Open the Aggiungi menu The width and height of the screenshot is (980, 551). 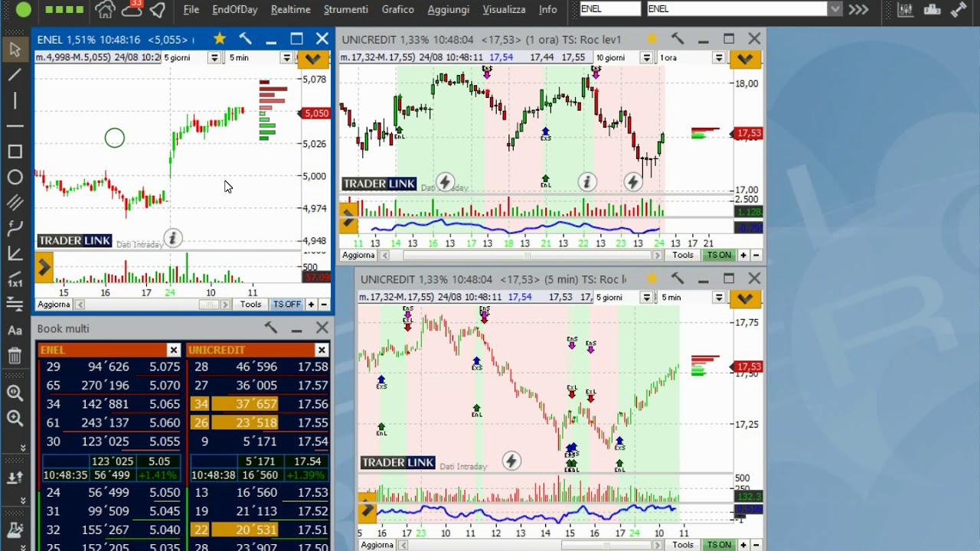point(448,9)
